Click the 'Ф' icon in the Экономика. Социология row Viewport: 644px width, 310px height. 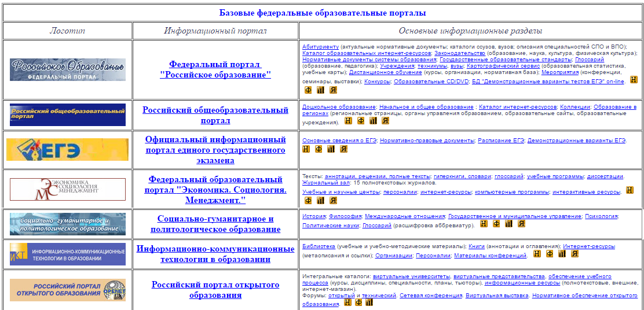[308, 200]
